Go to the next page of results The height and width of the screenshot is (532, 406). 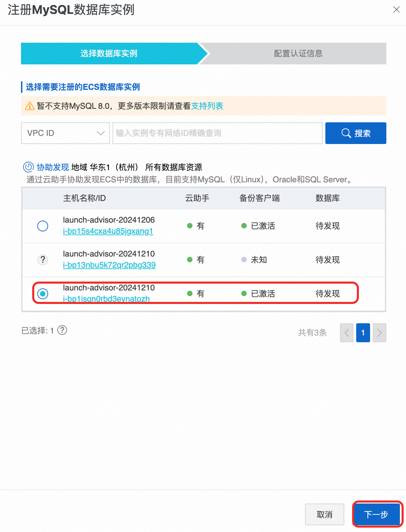380,333
